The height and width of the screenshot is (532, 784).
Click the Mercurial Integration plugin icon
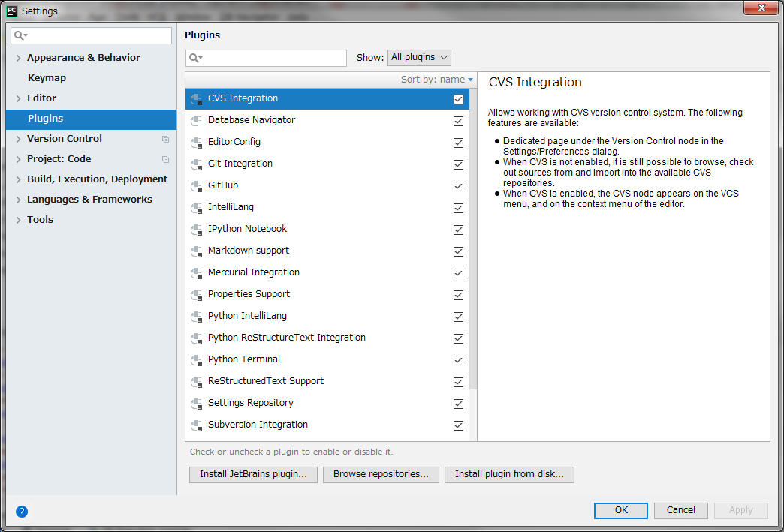coord(197,272)
